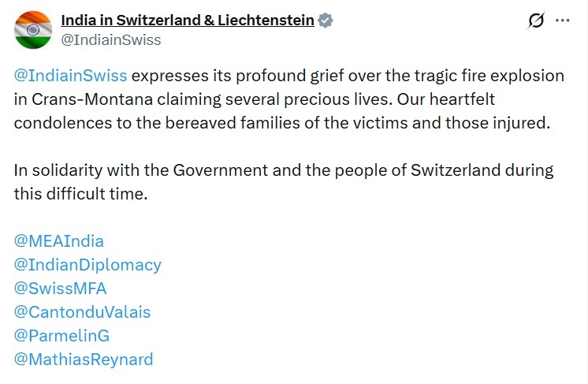Go to the @CantonduValais mention
The image size is (588, 384).
pos(82,311)
